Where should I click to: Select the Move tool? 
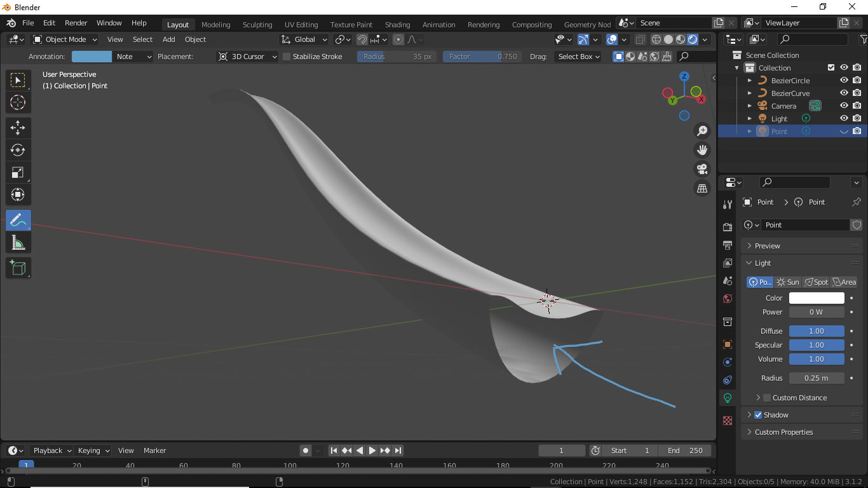[18, 128]
